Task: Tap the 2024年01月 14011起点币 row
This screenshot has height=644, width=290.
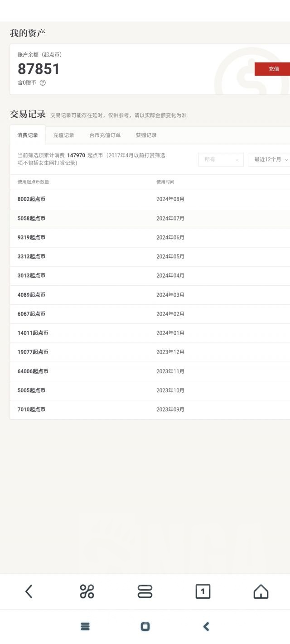Action: point(150,333)
